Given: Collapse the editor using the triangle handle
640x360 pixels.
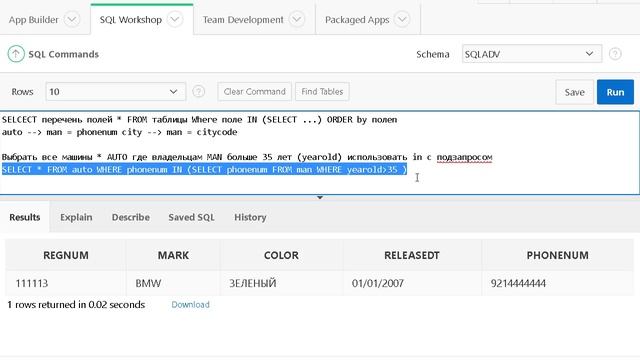Looking at the screenshot, I should pyautogui.click(x=320, y=198).
